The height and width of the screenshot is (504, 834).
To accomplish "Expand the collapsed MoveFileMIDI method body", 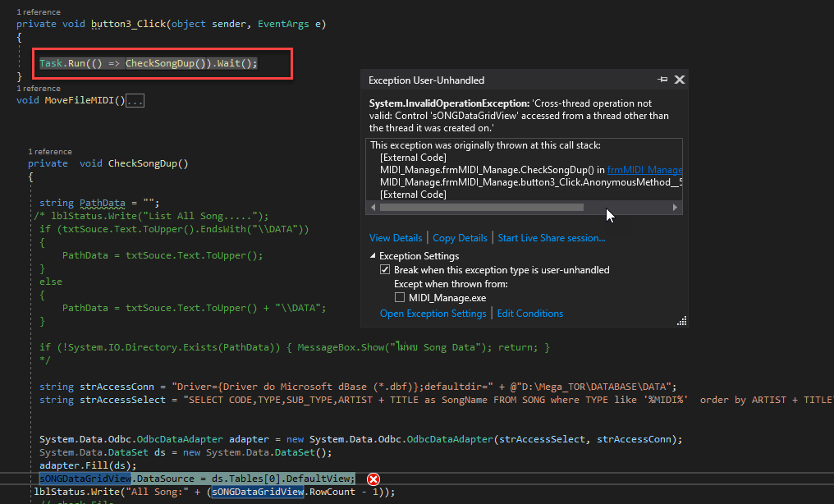I will [135, 101].
